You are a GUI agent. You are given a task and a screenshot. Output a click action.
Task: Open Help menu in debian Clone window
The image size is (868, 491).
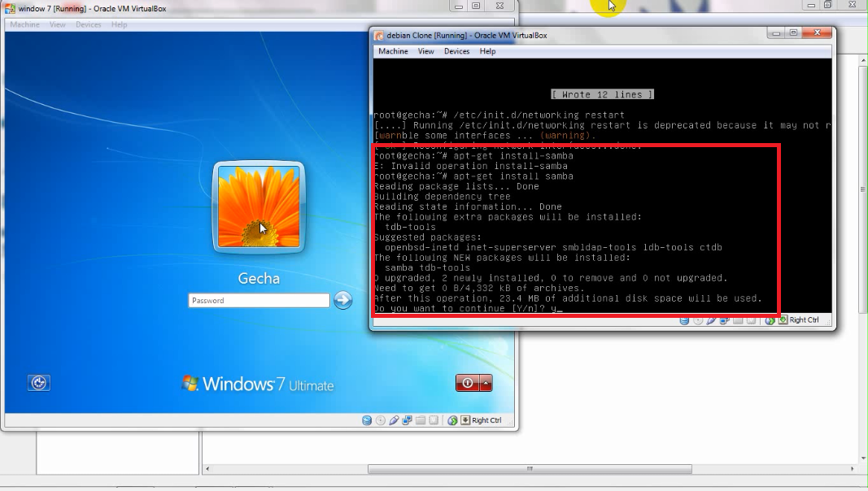[488, 51]
